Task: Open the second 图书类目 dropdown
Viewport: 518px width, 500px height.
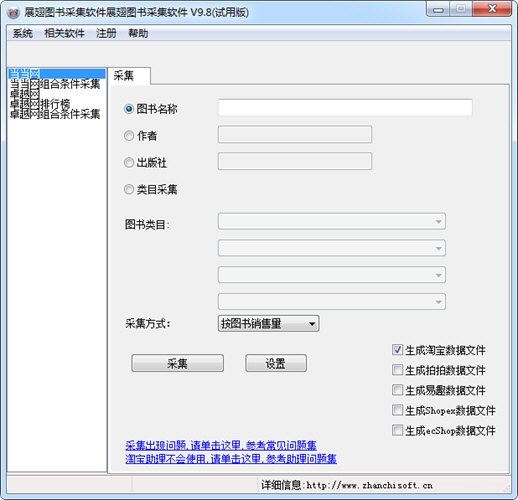Action: tap(332, 248)
